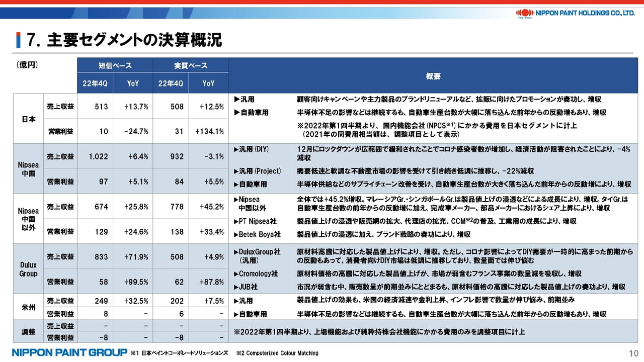Click the ▶汎用(DIY) bullet heading

252,149
